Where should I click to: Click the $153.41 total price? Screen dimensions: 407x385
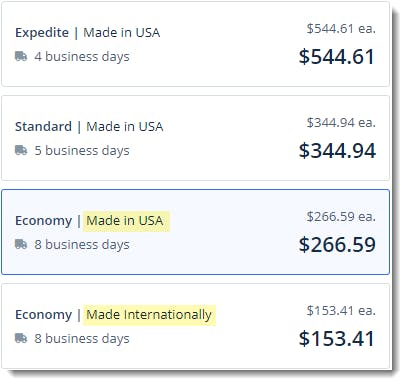[337, 339]
